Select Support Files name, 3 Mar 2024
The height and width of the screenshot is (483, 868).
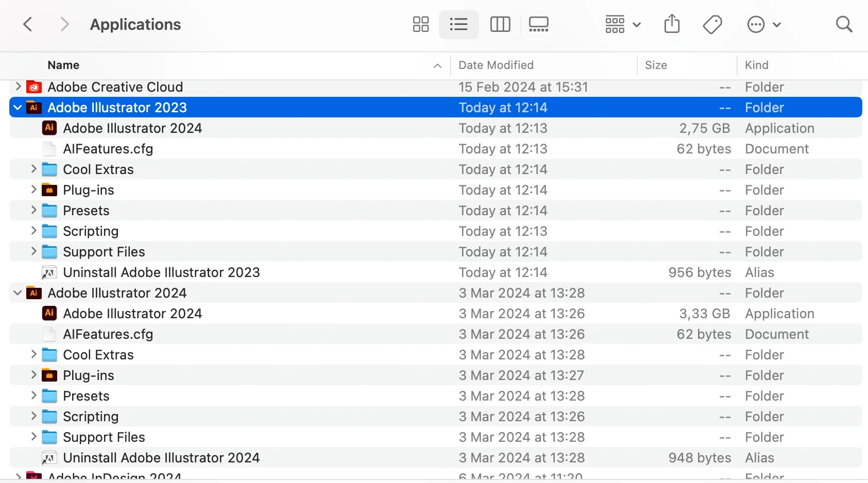pos(104,437)
